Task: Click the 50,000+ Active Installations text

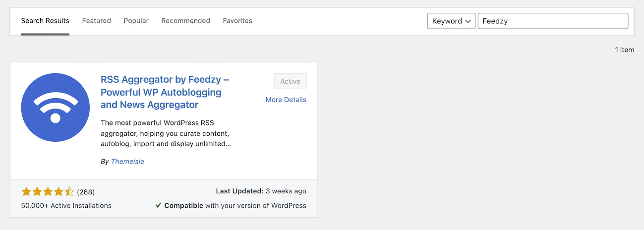Action: click(x=66, y=205)
